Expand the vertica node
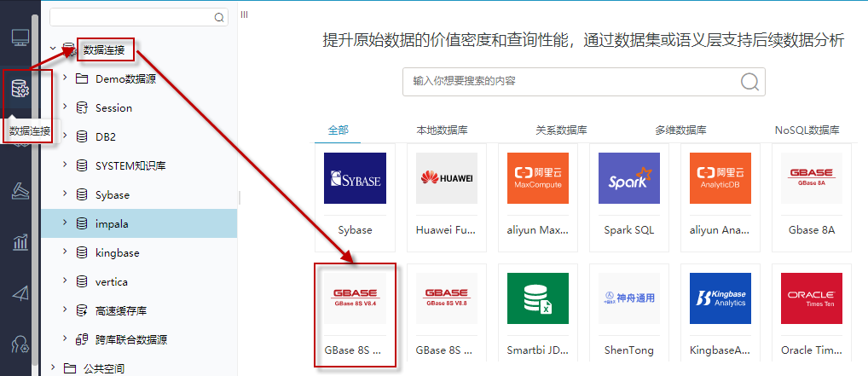Image resolution: width=868 pixels, height=376 pixels. 65,281
